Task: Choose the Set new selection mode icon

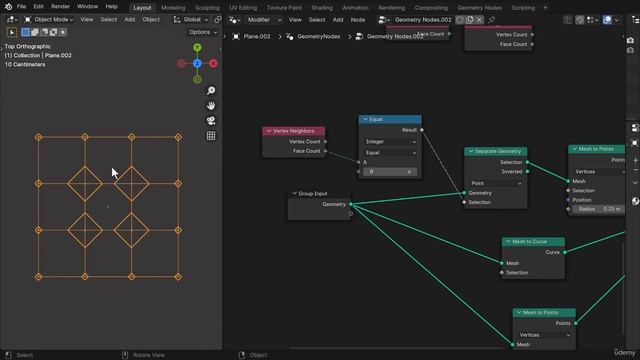Action: [25, 32]
